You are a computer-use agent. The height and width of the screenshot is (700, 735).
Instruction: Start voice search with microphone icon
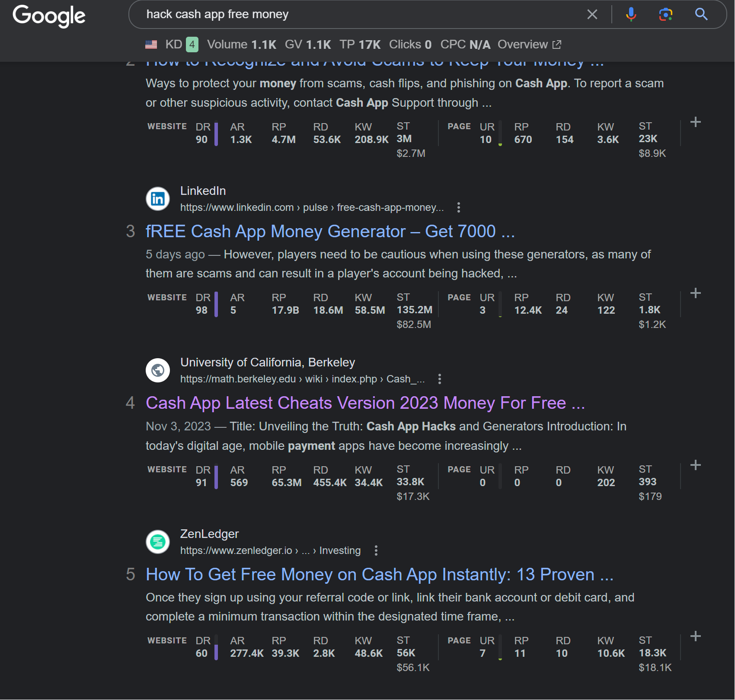[x=631, y=14]
